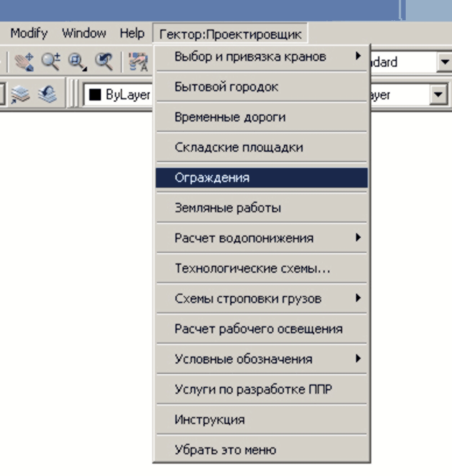Open the Help menu
The width and height of the screenshot is (452, 476).
(132, 33)
